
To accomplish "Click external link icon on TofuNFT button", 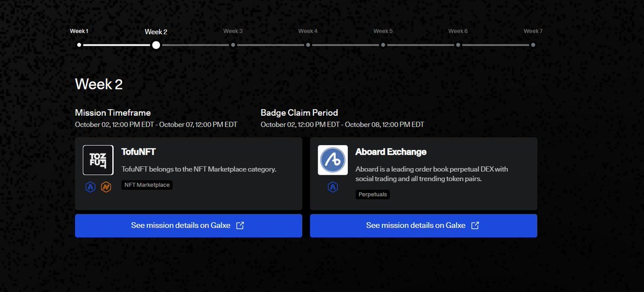I will pos(240,226).
